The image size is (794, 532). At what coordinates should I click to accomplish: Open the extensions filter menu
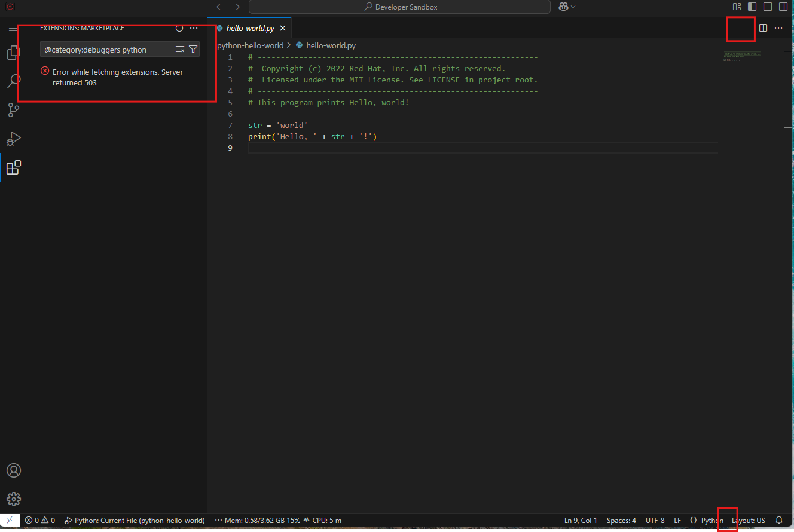(193, 50)
